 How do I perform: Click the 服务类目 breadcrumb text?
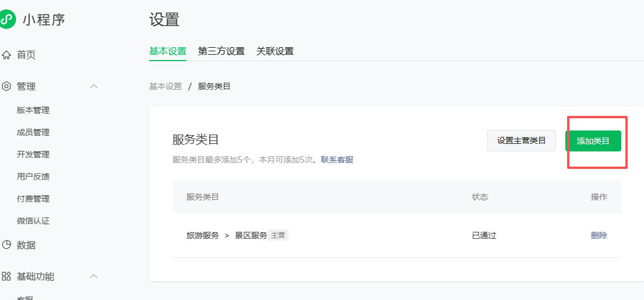point(214,87)
